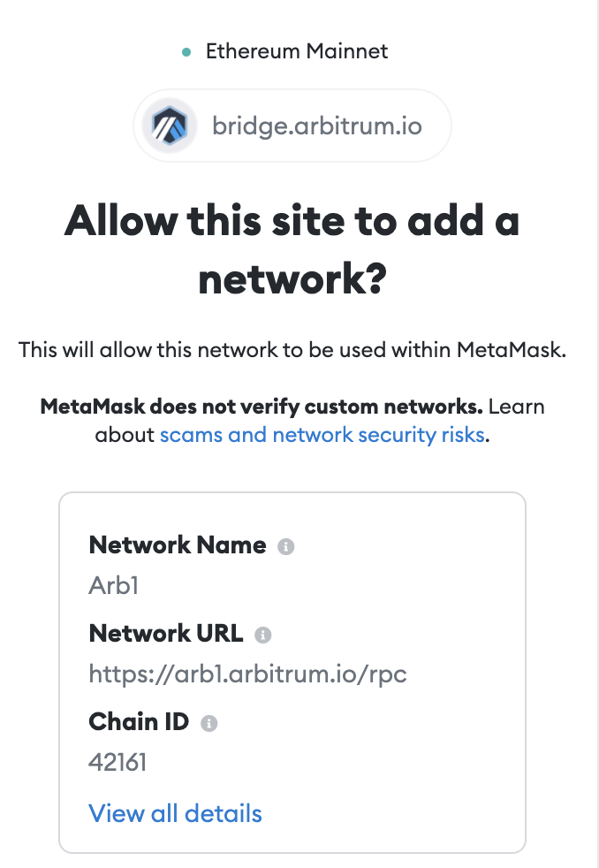Click the vertical scrollbar at right edge
The width and height of the screenshot is (599, 868).
pos(595,434)
